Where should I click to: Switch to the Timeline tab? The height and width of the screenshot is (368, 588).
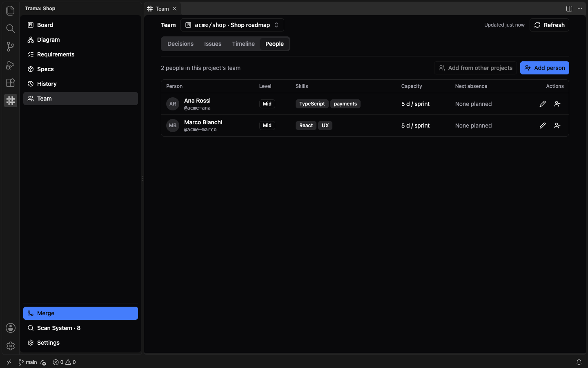coord(243,44)
